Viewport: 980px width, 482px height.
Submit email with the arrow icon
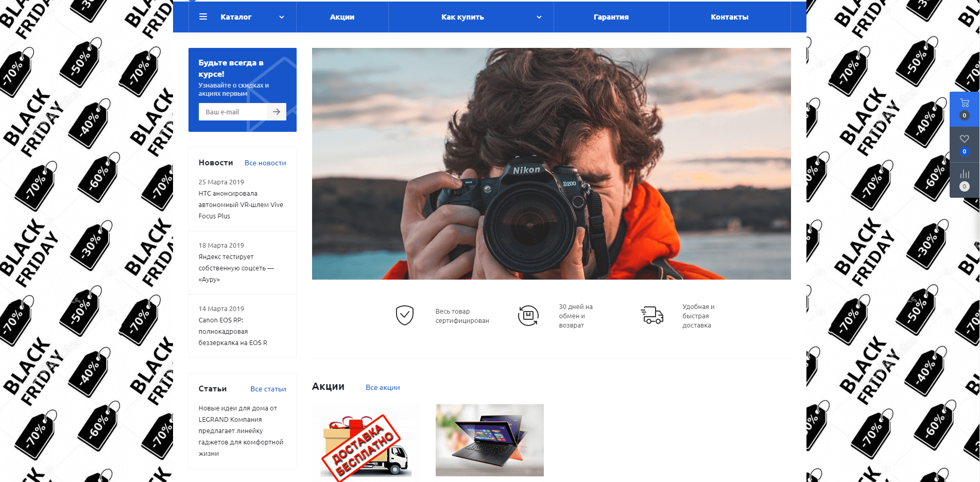[277, 112]
